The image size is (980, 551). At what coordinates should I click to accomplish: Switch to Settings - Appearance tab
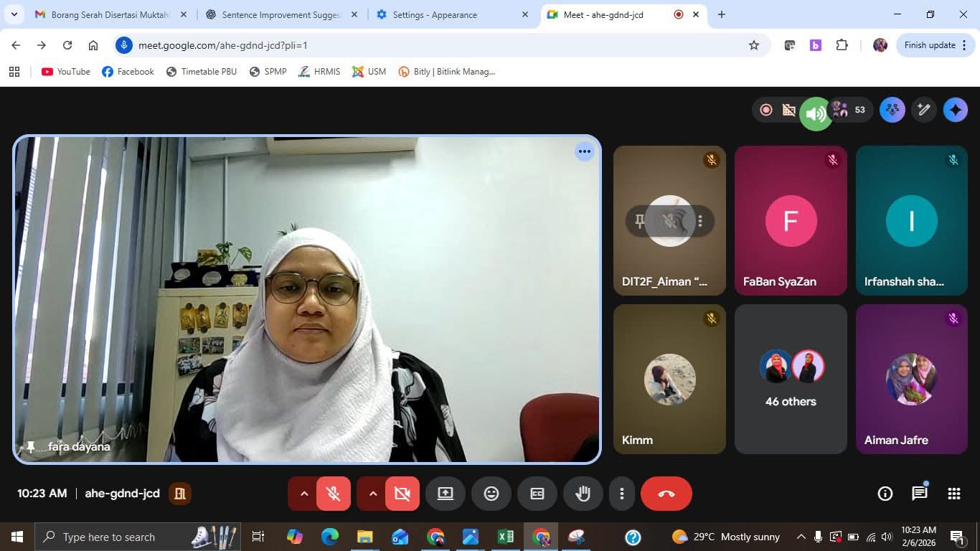(434, 14)
